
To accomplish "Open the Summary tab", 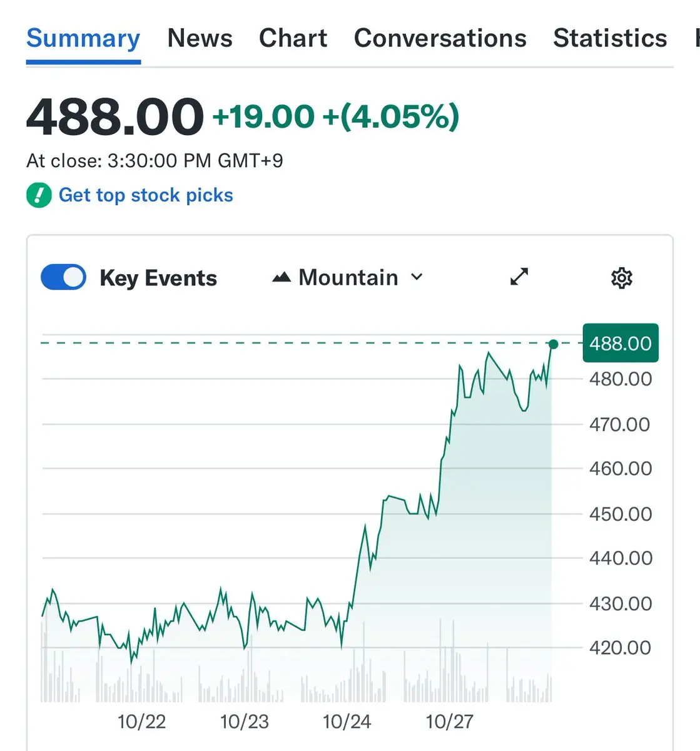I will pos(83,38).
